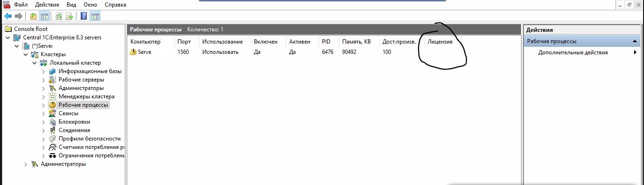Click the Central 1C:Enterprise servers icon
644x185 pixels.
pyautogui.click(x=17, y=37)
